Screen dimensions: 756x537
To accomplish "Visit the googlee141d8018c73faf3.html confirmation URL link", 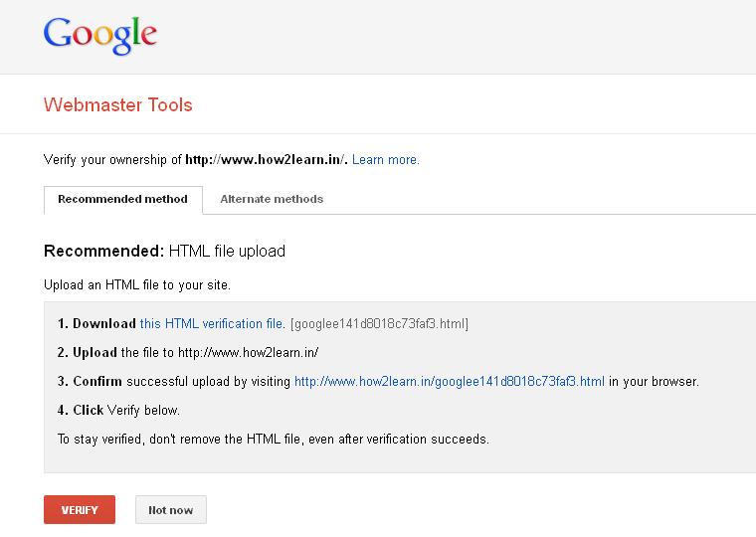I will [450, 381].
